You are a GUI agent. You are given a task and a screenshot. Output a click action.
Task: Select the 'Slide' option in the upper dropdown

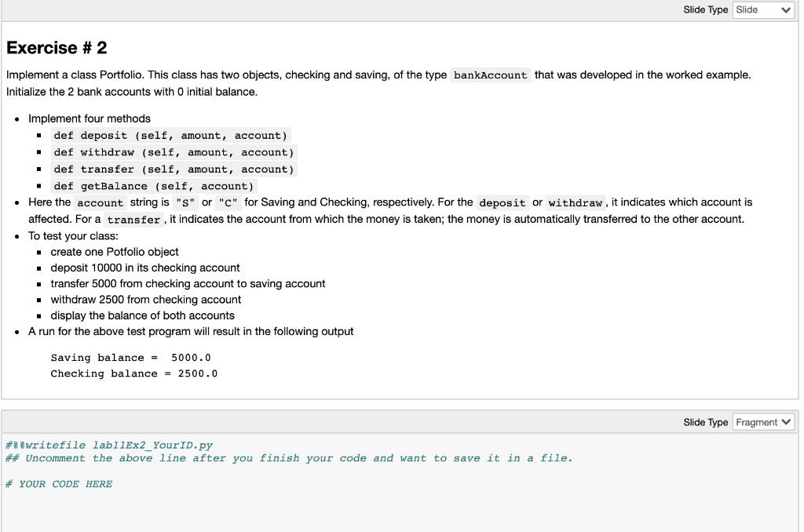pos(762,9)
